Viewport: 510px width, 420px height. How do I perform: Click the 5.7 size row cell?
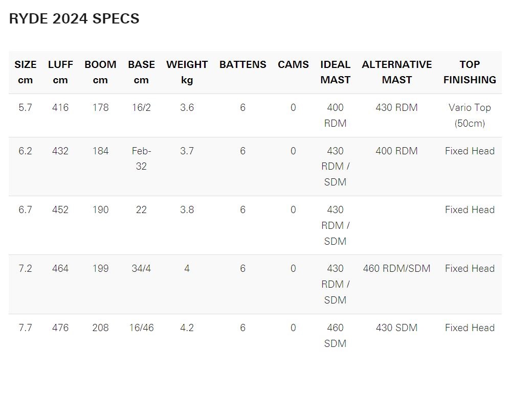pyautogui.click(x=26, y=107)
